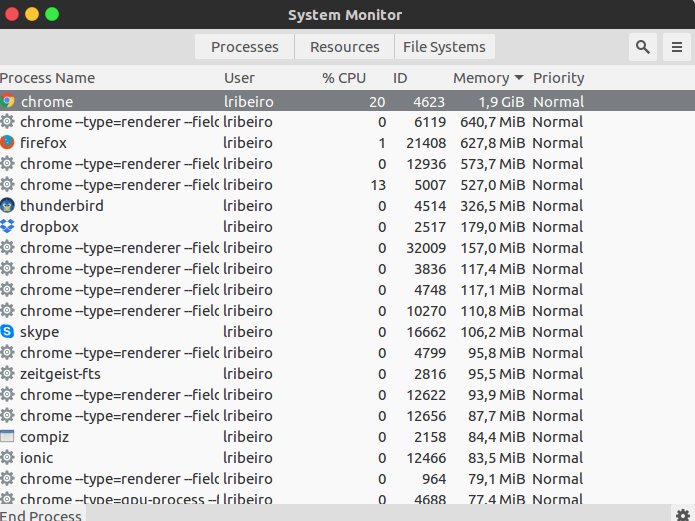The image size is (695, 521).
Task: Toggle the Memory column sort arrow
Action: (519, 78)
